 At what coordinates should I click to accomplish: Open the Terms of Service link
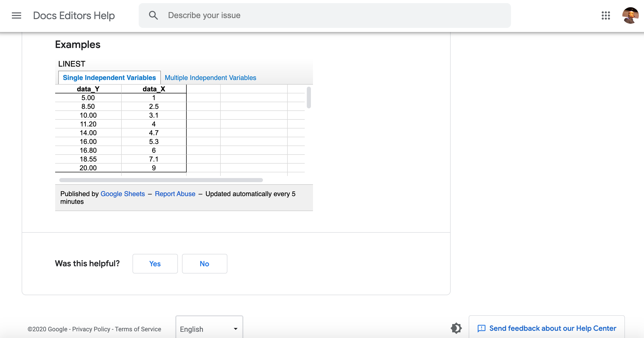[138, 329]
